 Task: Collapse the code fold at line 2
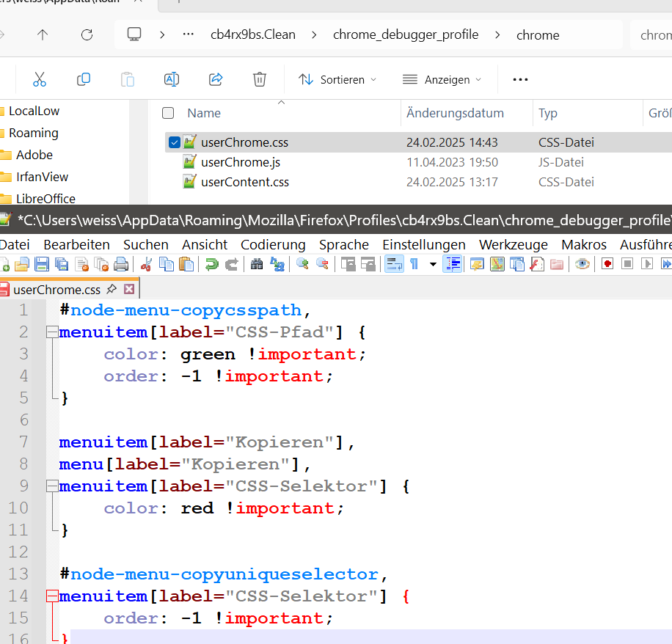coord(52,332)
